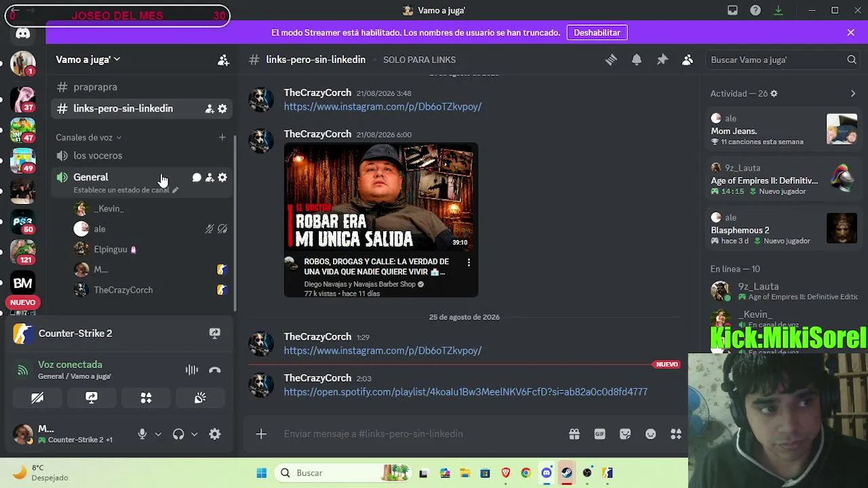Open noise suppression options
The height and width of the screenshot is (488, 868).
(x=192, y=370)
